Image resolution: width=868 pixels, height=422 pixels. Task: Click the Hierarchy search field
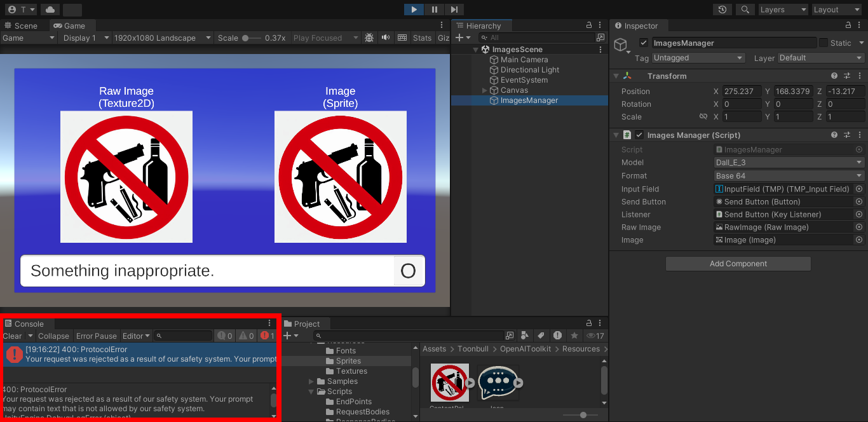coord(536,38)
